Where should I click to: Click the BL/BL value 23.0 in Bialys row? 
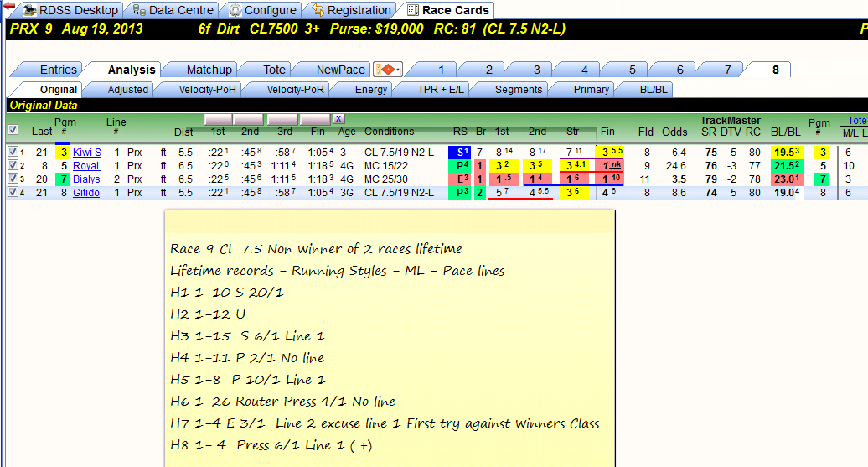coord(787,179)
